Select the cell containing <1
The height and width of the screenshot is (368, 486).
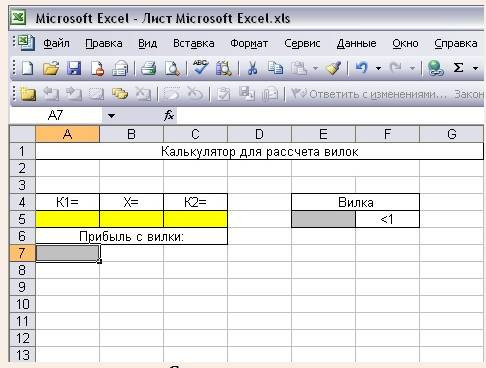(387, 219)
